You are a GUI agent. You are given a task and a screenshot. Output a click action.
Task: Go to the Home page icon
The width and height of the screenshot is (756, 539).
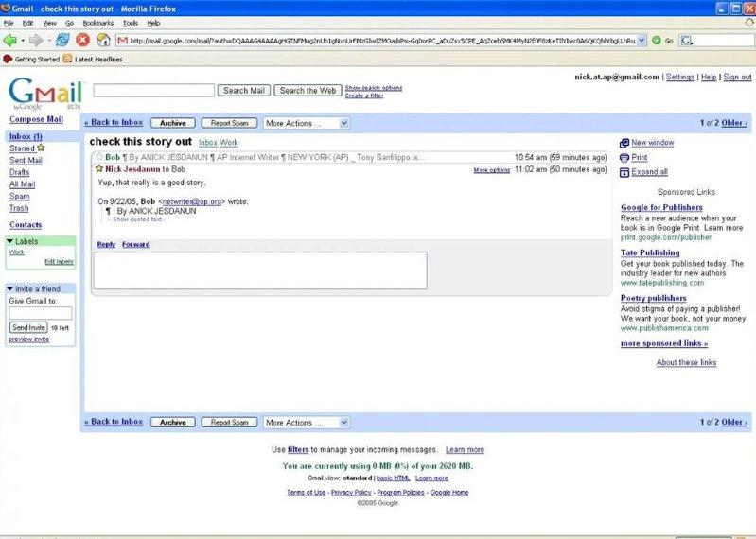102,40
